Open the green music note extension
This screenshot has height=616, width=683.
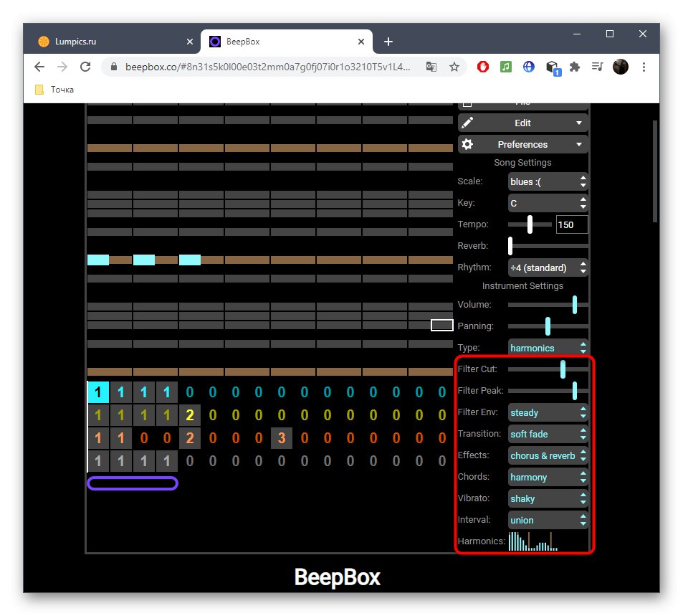point(506,67)
